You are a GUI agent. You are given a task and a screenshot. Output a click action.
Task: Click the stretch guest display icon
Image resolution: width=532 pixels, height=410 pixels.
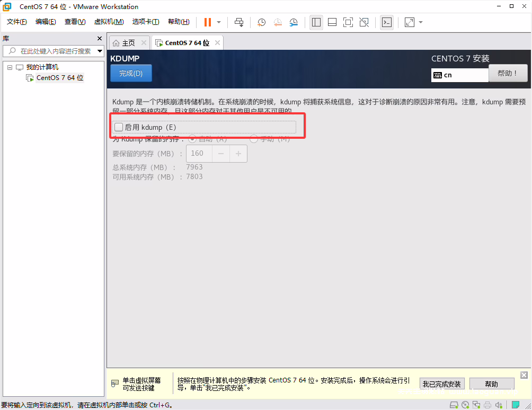(x=410, y=22)
